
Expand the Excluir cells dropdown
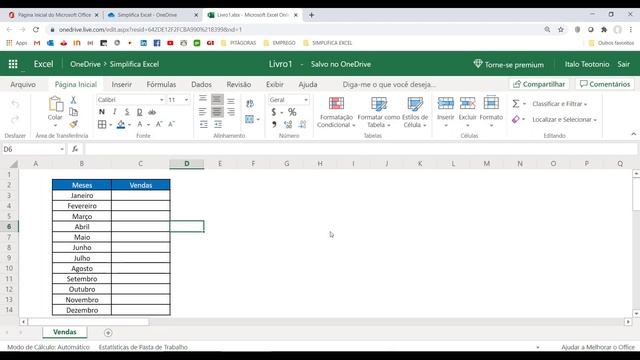[x=468, y=125]
